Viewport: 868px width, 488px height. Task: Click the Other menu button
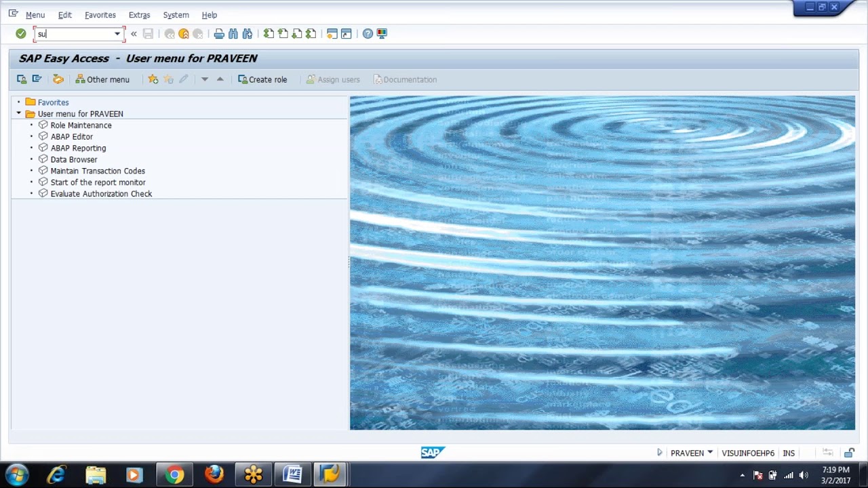(x=102, y=79)
